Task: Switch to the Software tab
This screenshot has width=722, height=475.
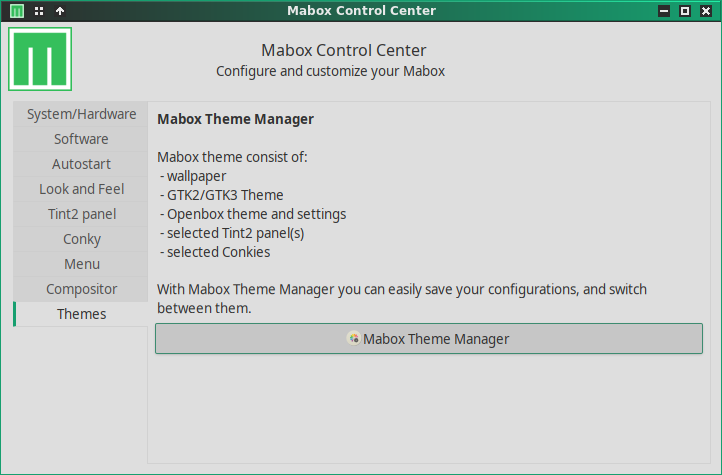Action: click(x=81, y=139)
